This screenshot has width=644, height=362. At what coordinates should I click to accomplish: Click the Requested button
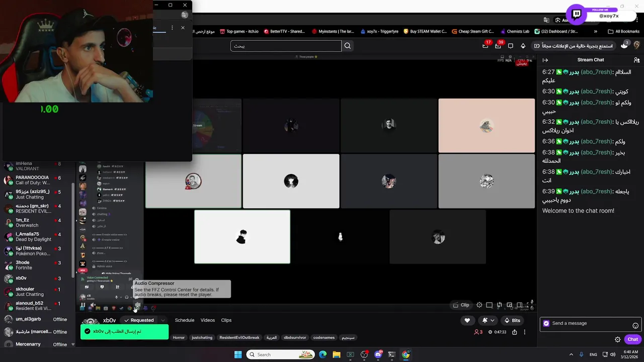(x=139, y=320)
